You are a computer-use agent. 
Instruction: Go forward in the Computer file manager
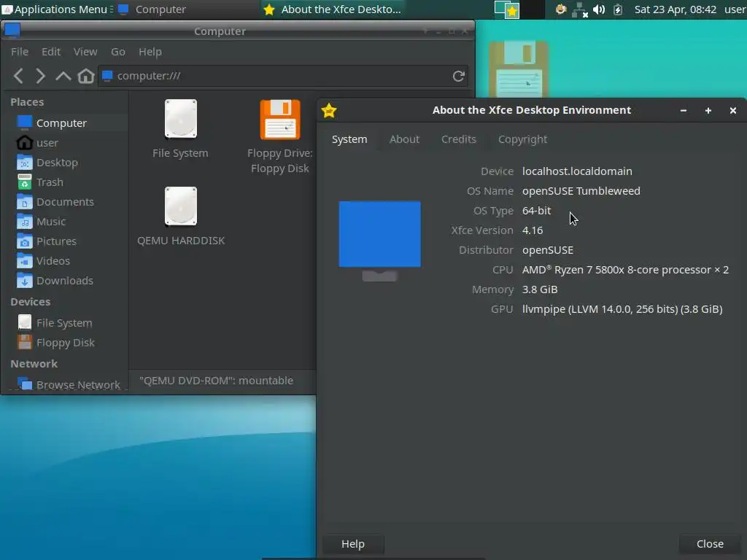(41, 76)
